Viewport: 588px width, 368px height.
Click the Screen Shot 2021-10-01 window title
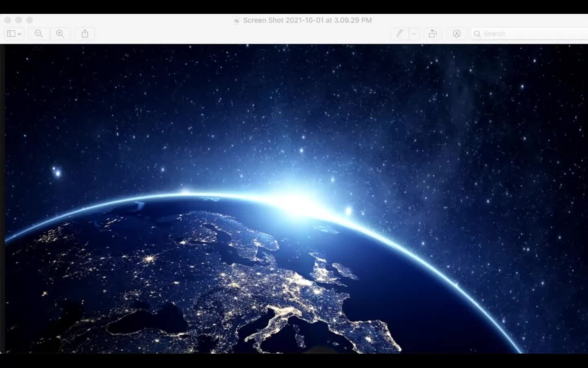[307, 20]
